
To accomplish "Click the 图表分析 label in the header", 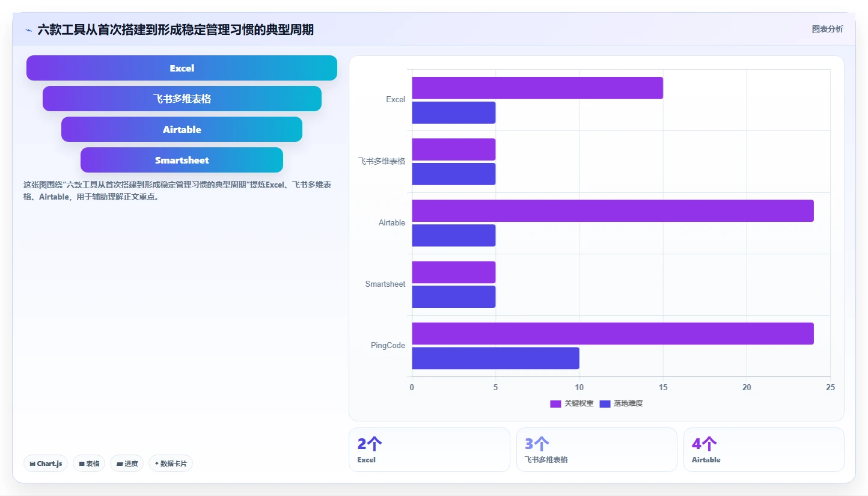I will click(827, 29).
